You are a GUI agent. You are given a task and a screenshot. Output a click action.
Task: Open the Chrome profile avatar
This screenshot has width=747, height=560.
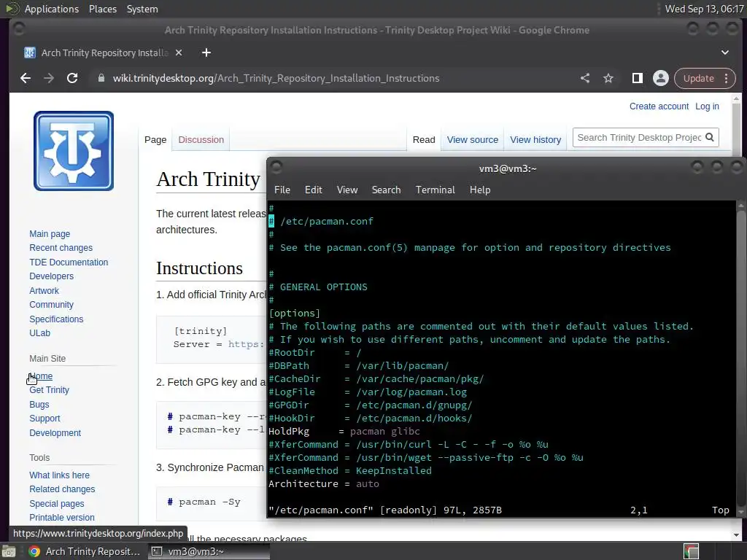tap(661, 78)
